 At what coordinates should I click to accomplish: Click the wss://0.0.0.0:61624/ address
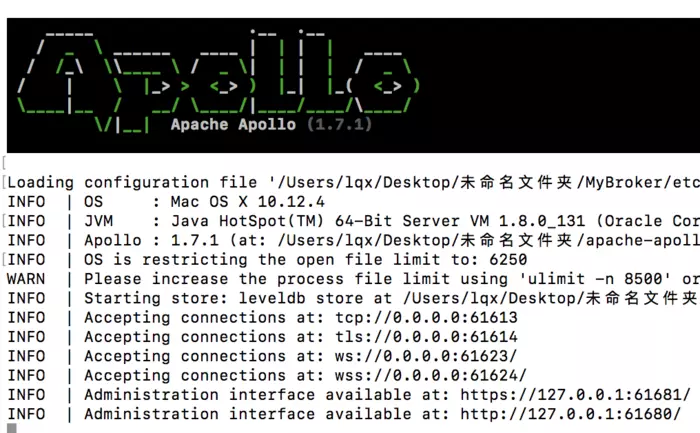coord(431,375)
